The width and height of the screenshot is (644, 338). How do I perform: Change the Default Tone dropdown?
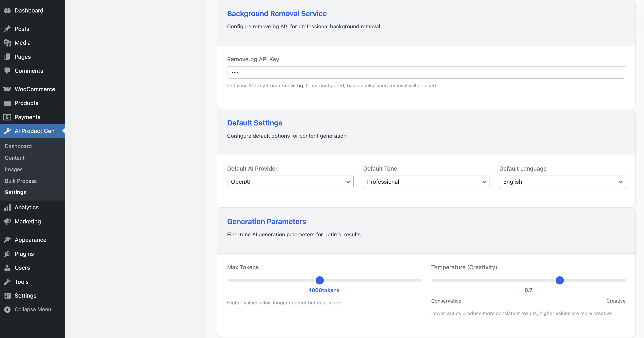point(426,182)
